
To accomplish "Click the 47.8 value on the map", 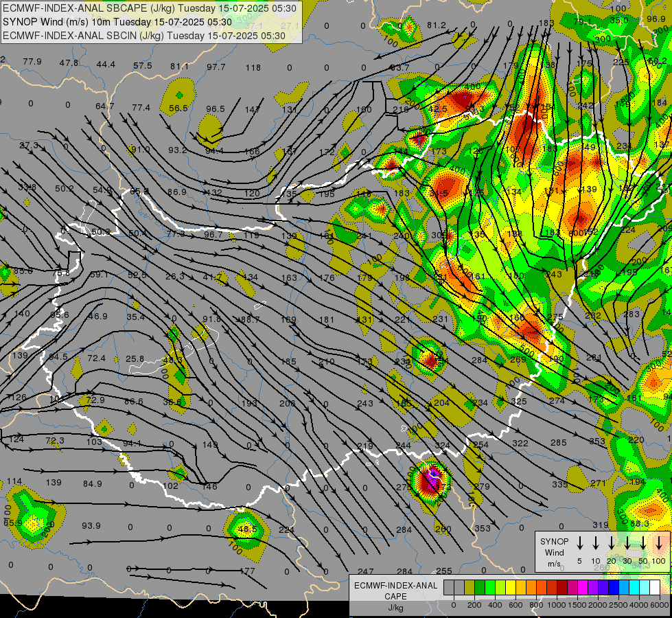I will 69,62.
